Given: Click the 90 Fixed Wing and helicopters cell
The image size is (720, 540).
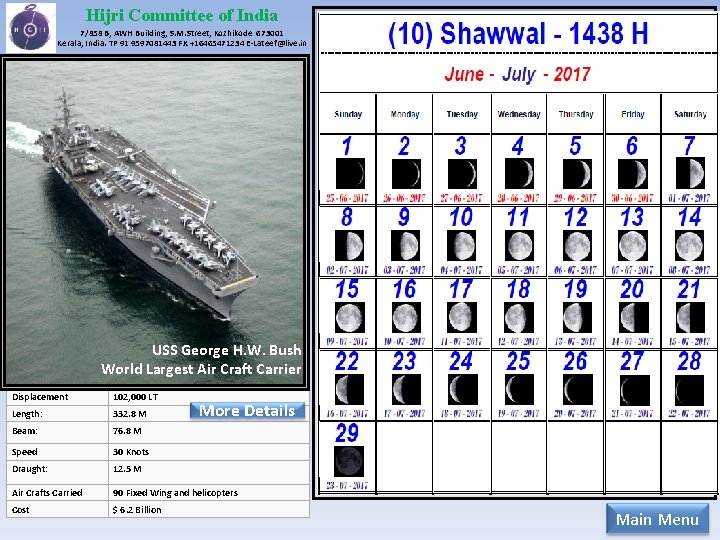Looking at the screenshot, I should 175,493.
